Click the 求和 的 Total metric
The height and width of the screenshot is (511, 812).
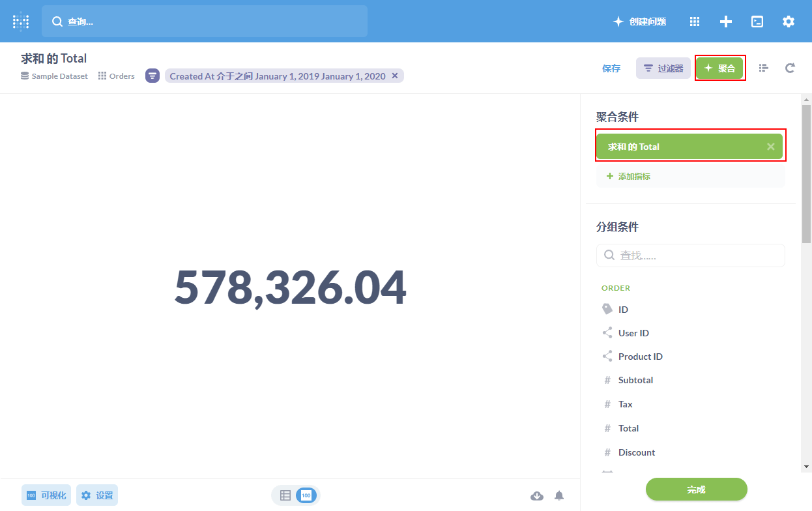(x=691, y=147)
